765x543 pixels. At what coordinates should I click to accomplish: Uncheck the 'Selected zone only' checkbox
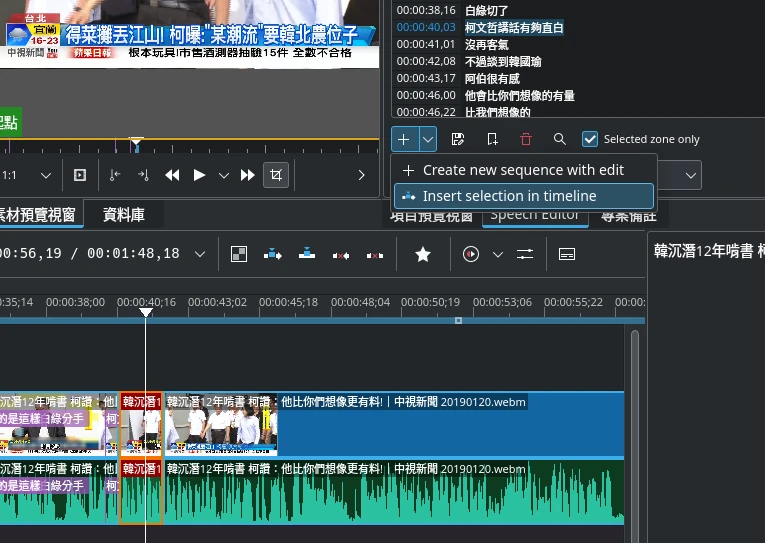pyautogui.click(x=590, y=139)
